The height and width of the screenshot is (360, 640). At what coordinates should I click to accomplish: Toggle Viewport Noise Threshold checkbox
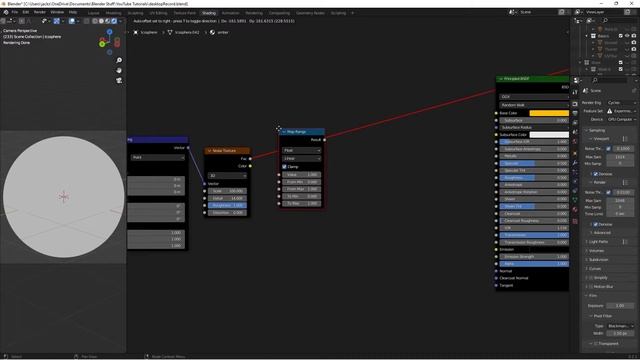pos(609,149)
